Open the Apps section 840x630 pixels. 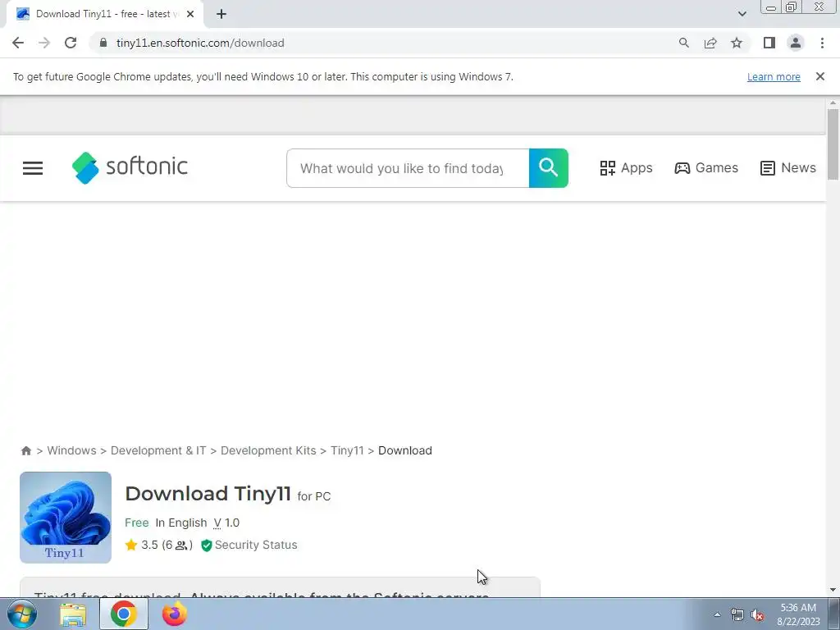(626, 167)
